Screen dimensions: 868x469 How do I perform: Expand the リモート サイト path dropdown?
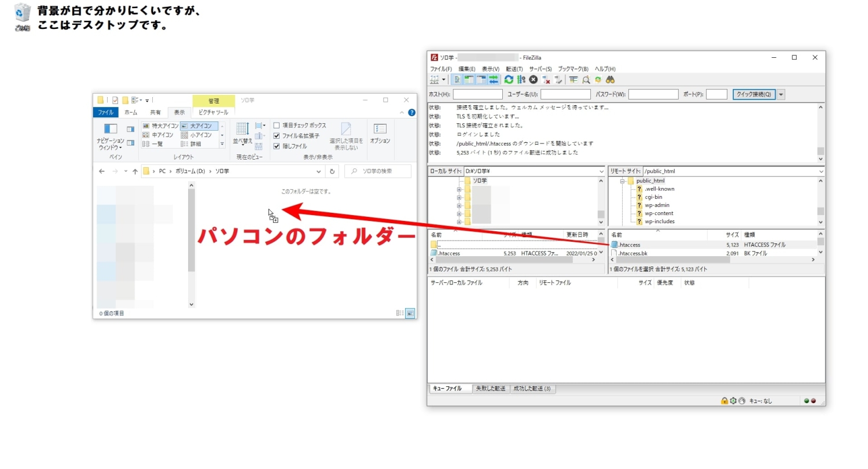pos(821,172)
